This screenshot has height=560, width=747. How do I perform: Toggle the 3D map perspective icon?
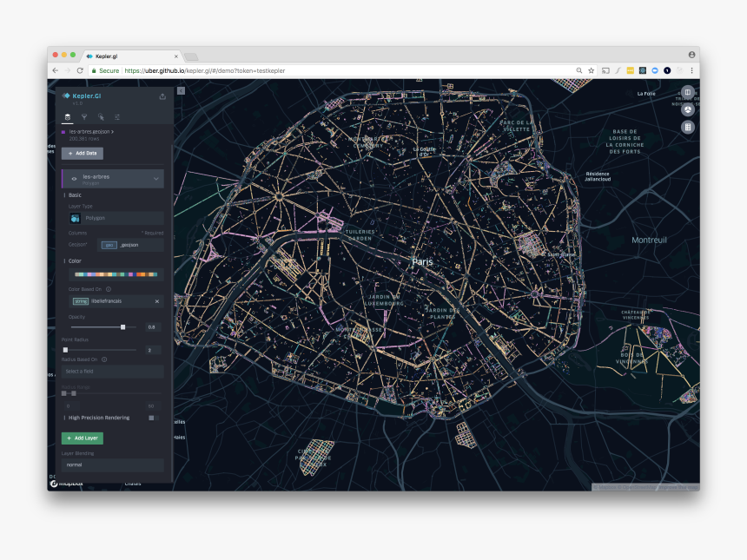(x=687, y=110)
